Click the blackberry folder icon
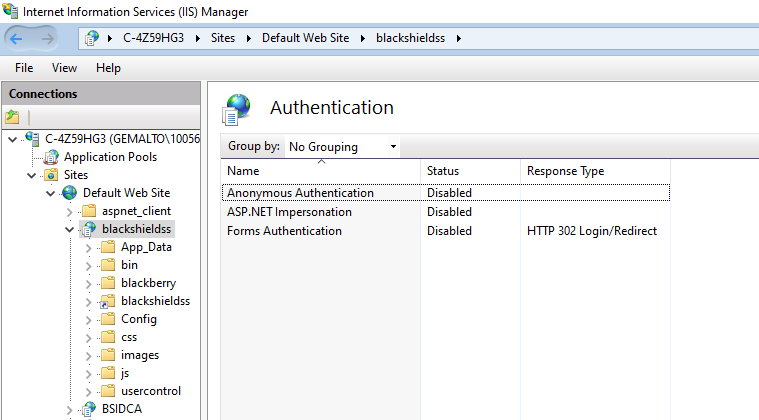 coord(108,283)
